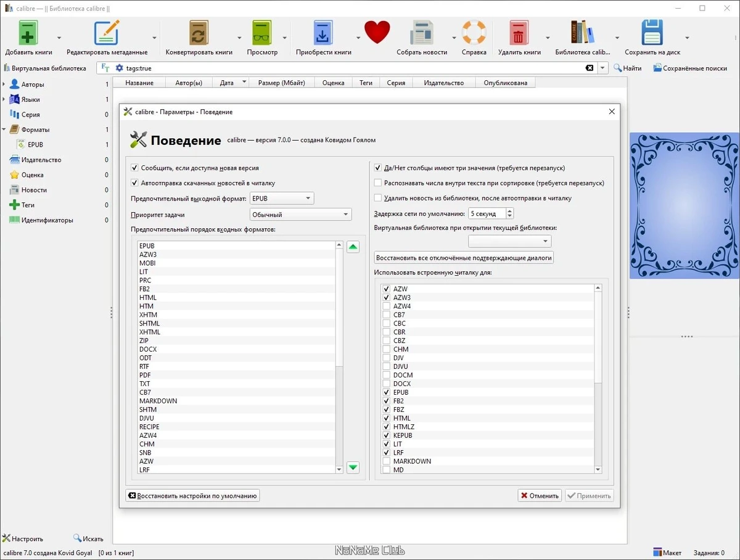Move format up with green up arrow
The image size is (740, 560).
353,247
